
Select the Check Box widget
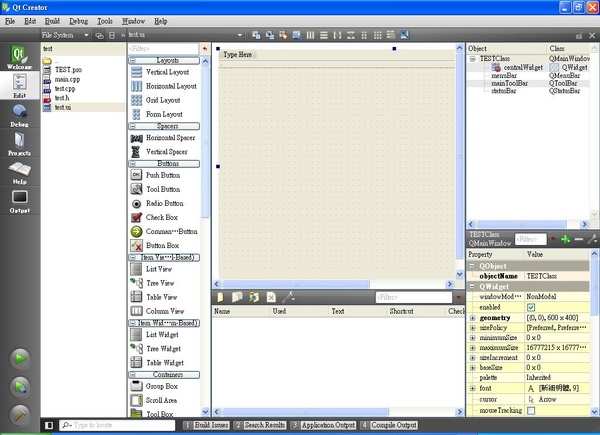(164, 217)
